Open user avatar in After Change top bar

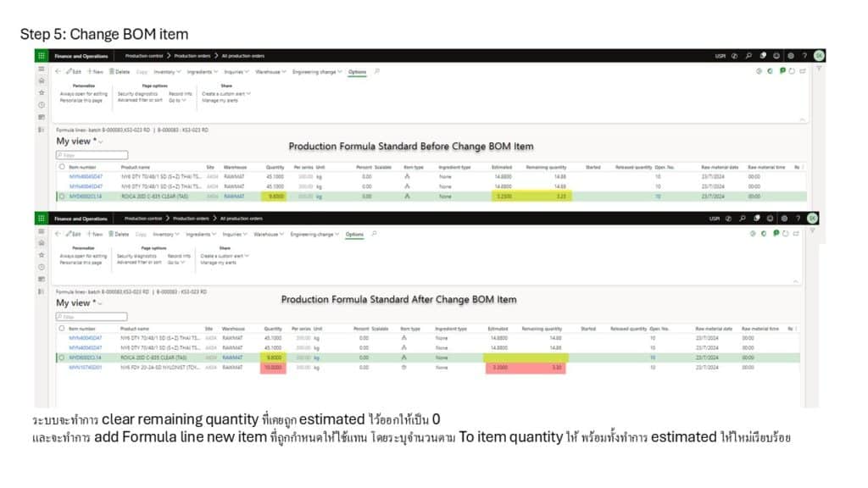812,218
